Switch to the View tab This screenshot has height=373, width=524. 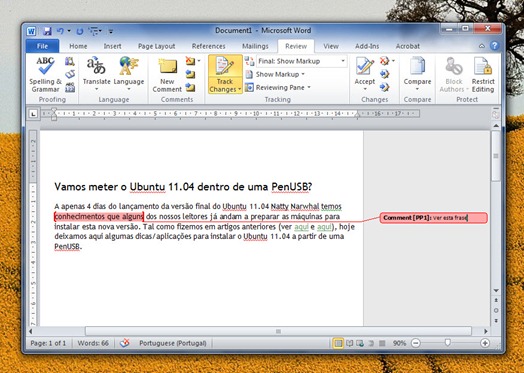[331, 46]
